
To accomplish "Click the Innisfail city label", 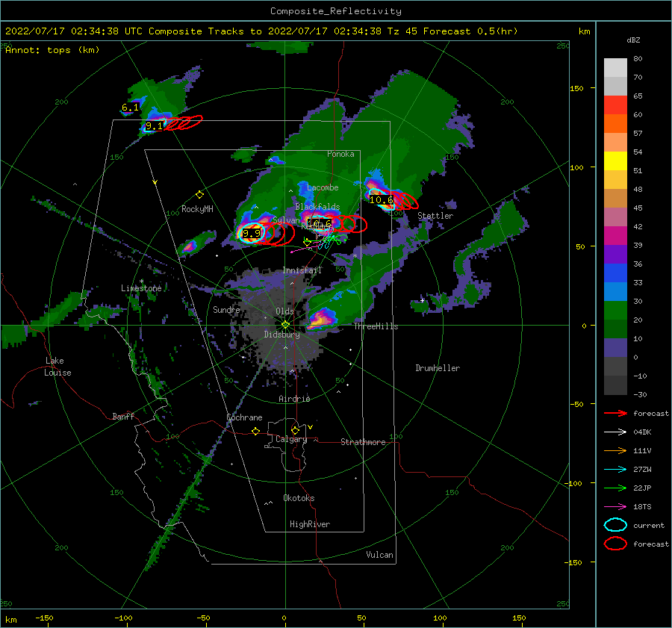I will 302,270.
